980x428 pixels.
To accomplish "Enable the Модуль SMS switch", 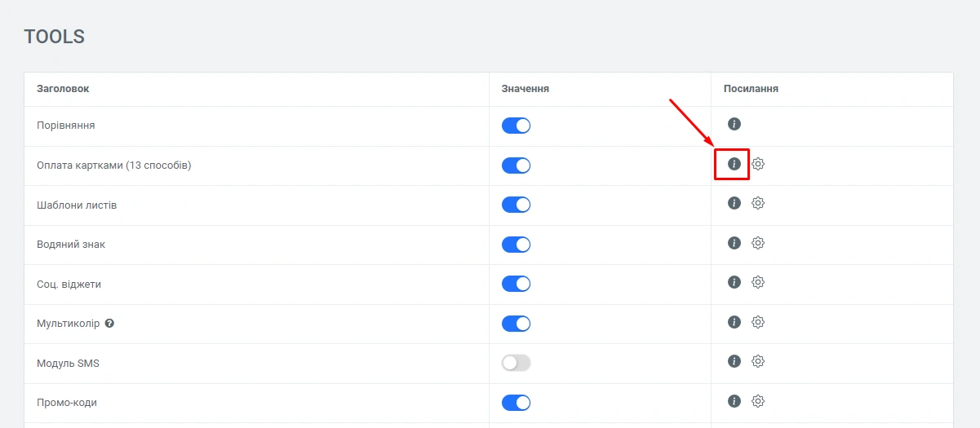I will click(x=516, y=363).
